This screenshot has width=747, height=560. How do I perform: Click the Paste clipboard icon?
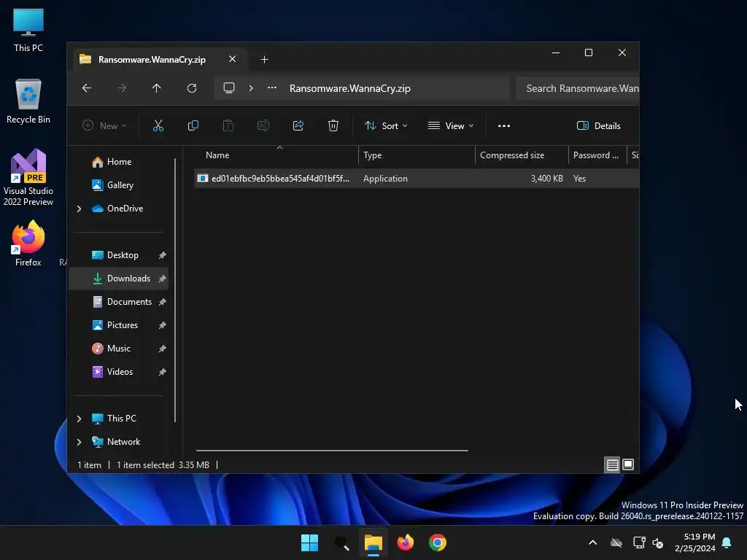tap(228, 125)
